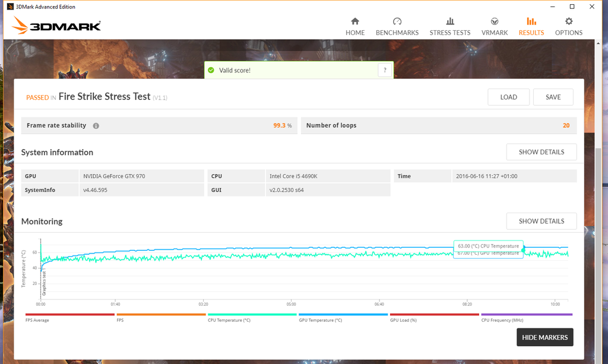Click the "Frame rate stability" label
Image resolution: width=608 pixels, height=364 pixels.
[x=56, y=125]
